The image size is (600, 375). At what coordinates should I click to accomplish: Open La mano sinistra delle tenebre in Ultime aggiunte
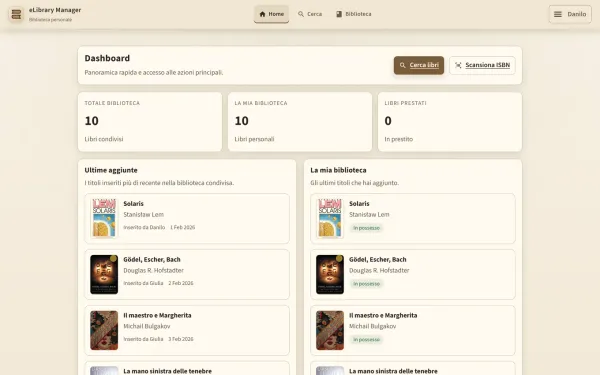pyautogui.click(x=167, y=371)
